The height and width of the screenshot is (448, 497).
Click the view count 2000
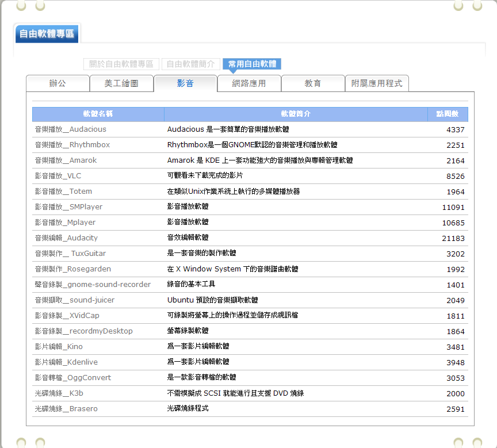(456, 393)
